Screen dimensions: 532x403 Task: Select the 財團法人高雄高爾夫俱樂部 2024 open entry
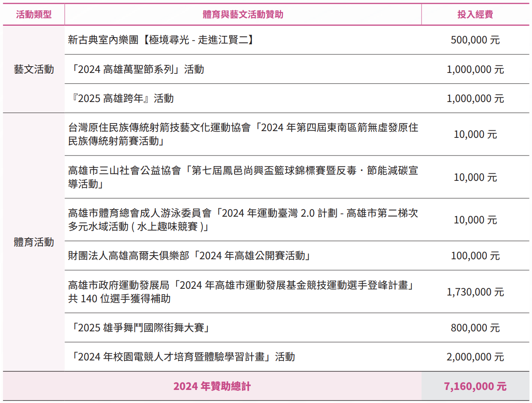click(x=190, y=255)
